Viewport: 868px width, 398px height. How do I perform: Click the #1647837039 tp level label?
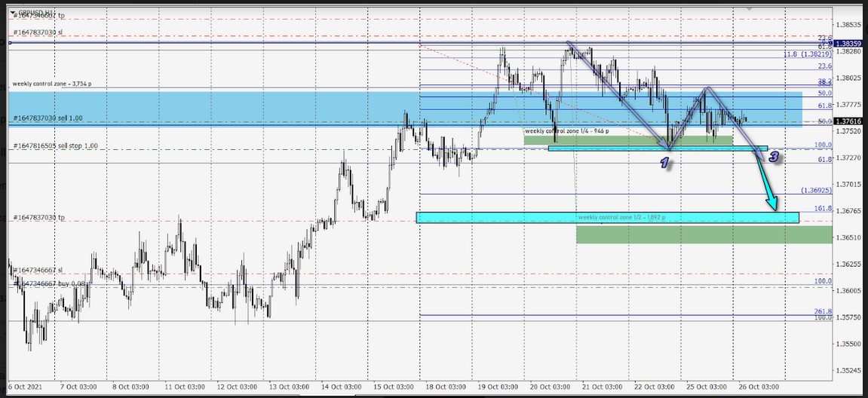click(x=38, y=217)
